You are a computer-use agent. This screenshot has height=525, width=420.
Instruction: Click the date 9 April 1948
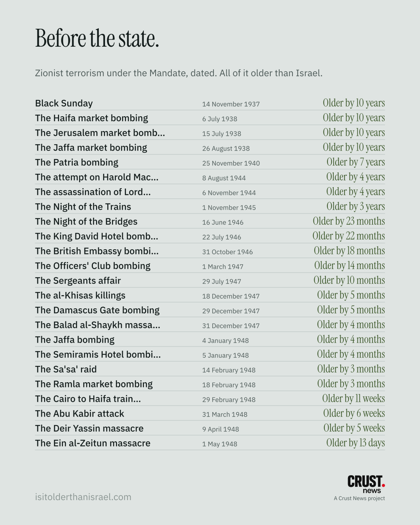click(220, 429)
